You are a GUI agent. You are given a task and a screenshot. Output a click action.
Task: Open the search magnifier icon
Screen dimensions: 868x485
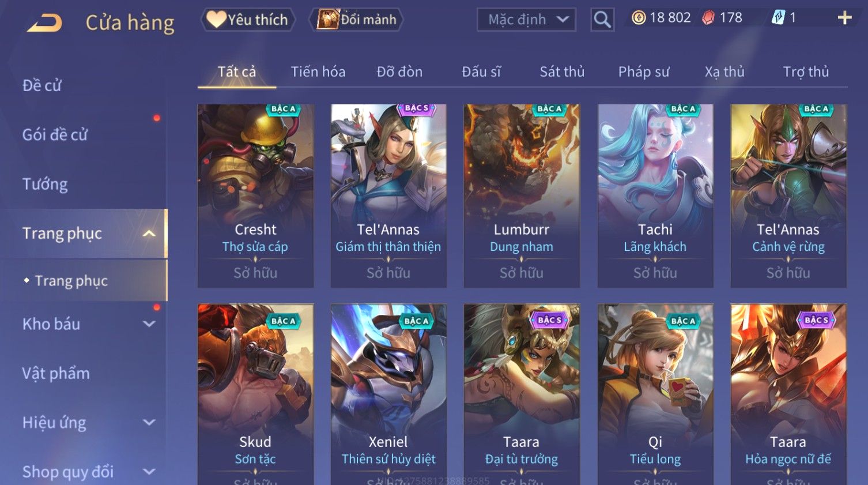pyautogui.click(x=602, y=20)
